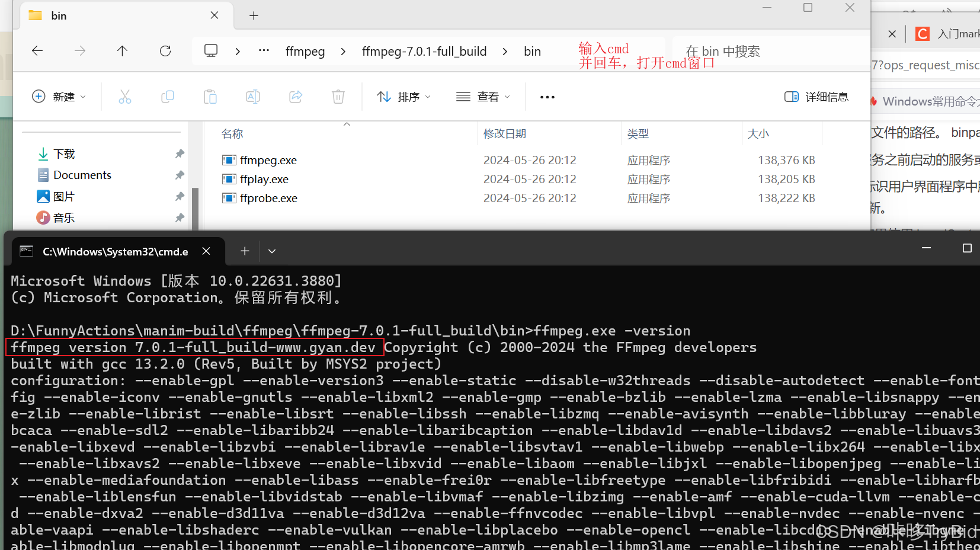
Task: Open the terminal profiles dropdown arrow
Action: click(x=272, y=251)
